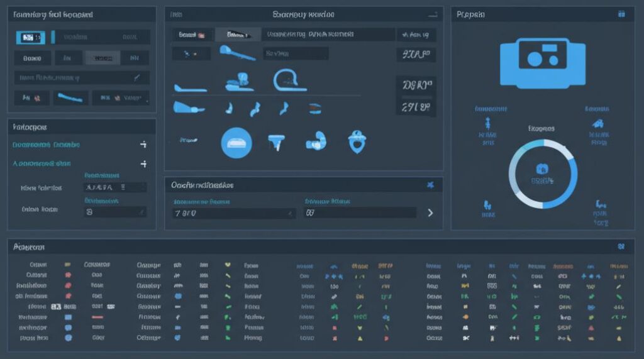This screenshot has width=644, height=359.
Task: Expand the second section with the plus sign
Action: [x=143, y=164]
